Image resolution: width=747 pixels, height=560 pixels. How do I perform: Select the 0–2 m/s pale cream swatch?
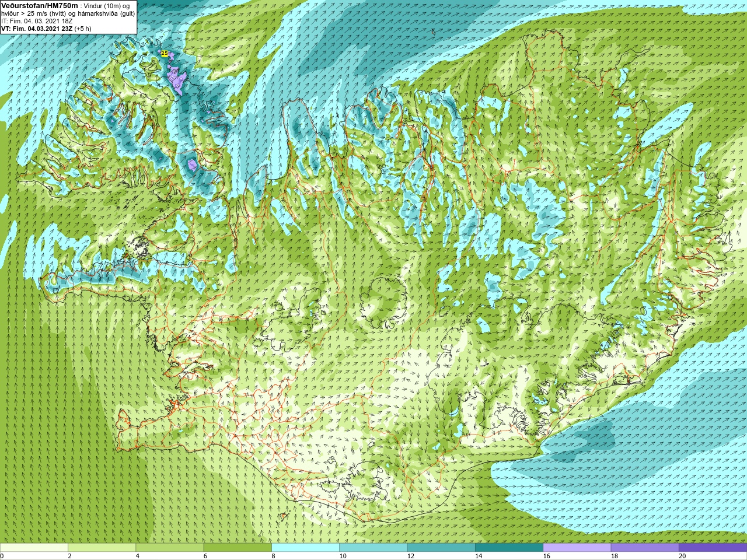34,548
